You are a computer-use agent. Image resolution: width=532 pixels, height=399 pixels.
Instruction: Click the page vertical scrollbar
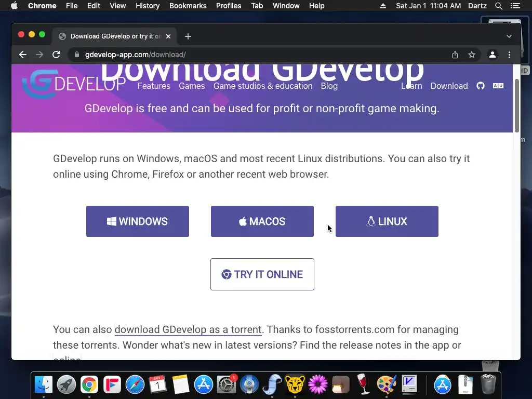pyautogui.click(x=517, y=105)
